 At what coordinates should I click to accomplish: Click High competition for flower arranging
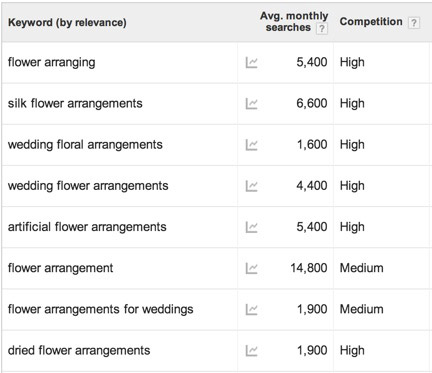click(x=352, y=63)
